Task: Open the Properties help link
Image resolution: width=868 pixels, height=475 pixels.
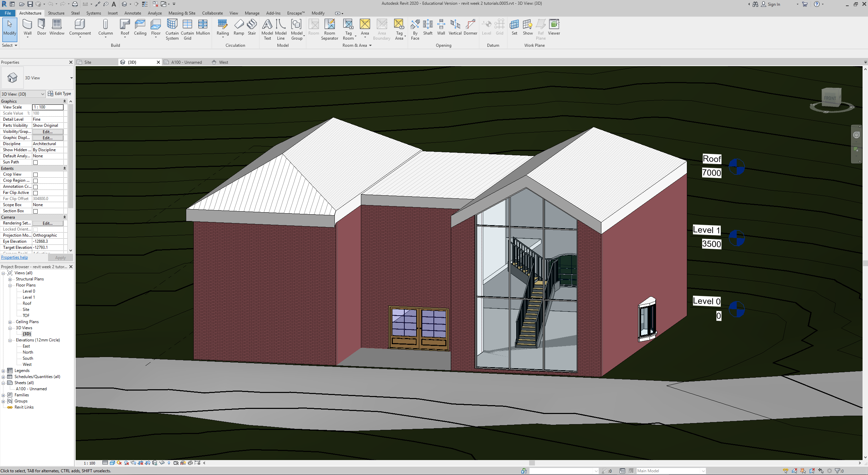Action: point(14,257)
